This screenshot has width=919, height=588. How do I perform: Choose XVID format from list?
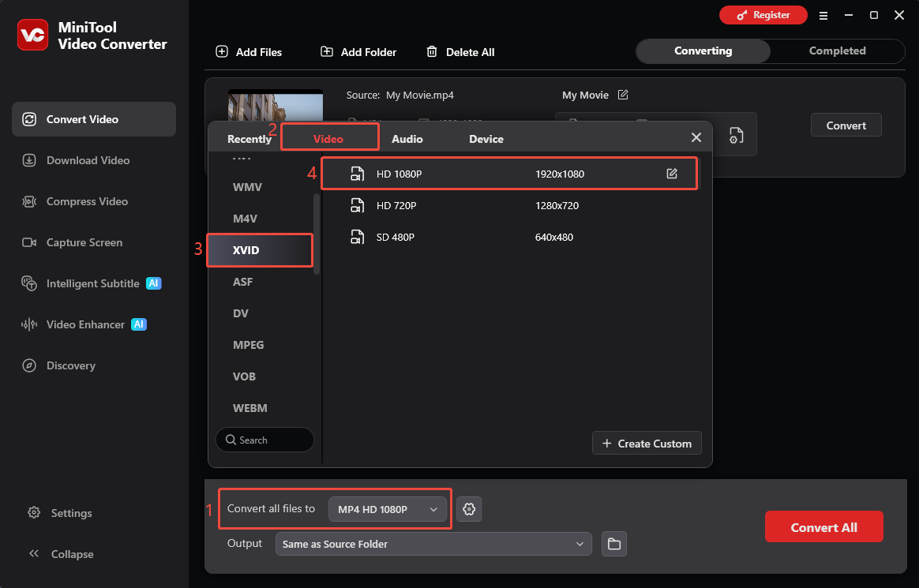click(x=261, y=251)
